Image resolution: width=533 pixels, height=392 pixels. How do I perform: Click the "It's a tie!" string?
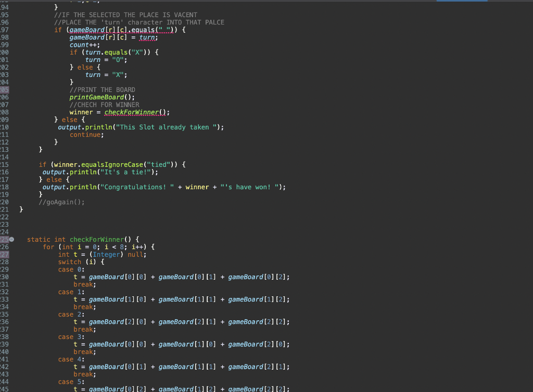[125, 172]
